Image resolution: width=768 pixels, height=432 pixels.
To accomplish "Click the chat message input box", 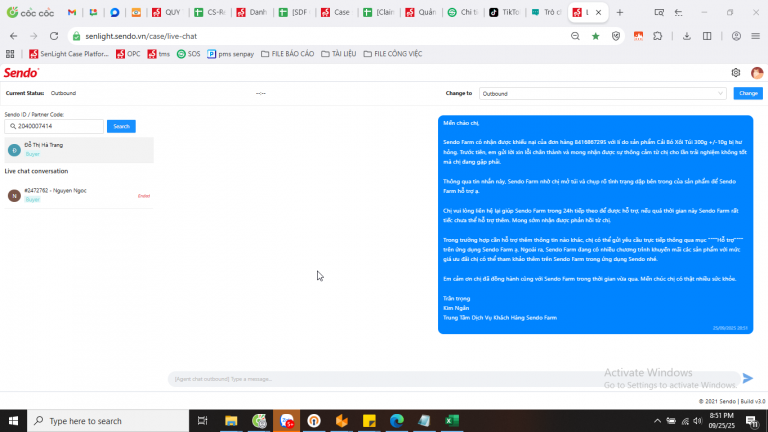I will (454, 379).
